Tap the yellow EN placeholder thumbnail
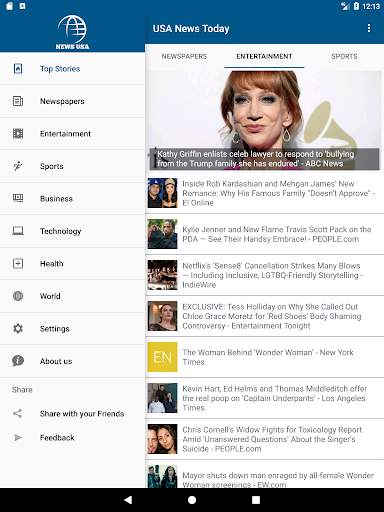 coord(162,357)
